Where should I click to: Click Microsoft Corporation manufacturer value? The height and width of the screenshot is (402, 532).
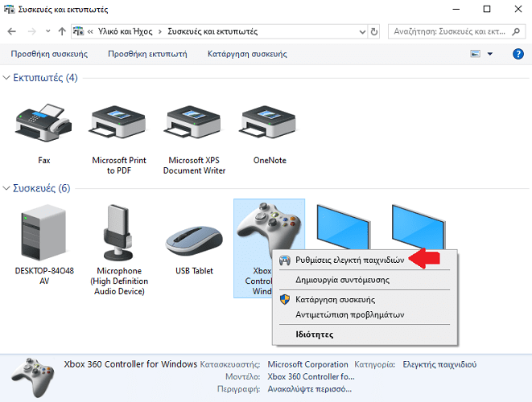point(307,364)
